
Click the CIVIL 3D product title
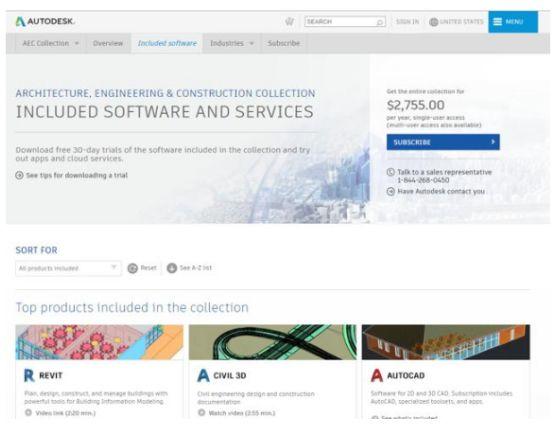point(230,376)
